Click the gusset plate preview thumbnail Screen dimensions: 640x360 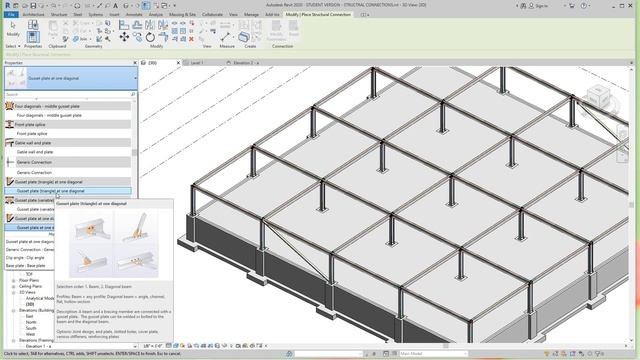(113, 245)
